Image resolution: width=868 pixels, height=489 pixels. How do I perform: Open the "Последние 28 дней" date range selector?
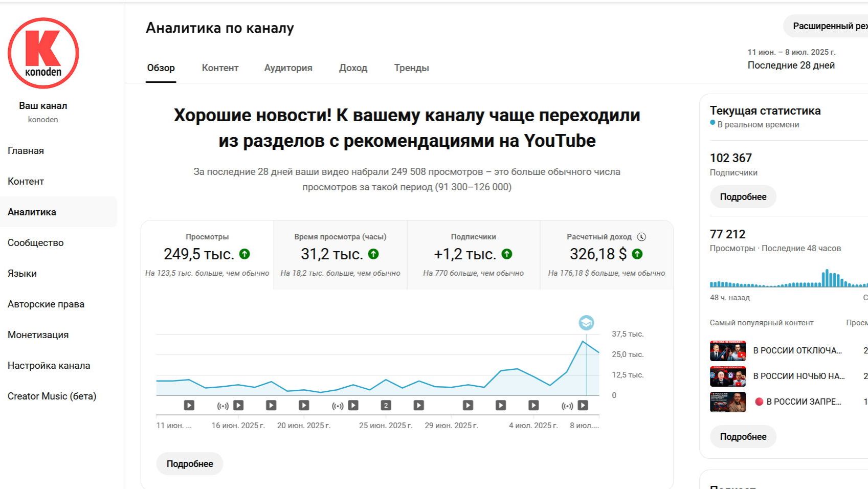791,65
